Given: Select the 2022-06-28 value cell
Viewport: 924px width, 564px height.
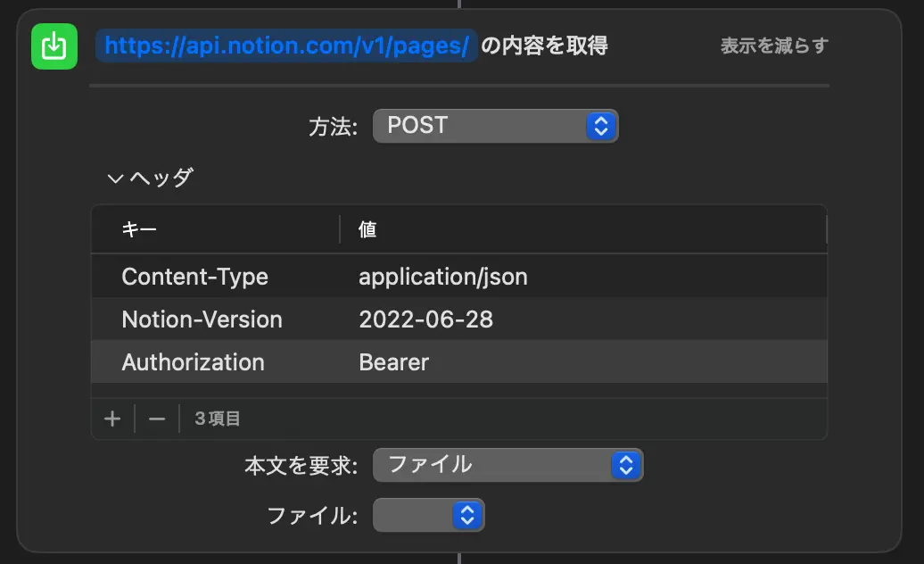Looking at the screenshot, I should tap(426, 319).
